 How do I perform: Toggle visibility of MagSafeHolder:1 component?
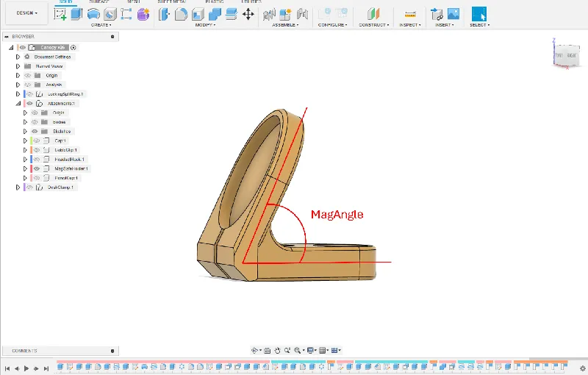(x=36, y=168)
